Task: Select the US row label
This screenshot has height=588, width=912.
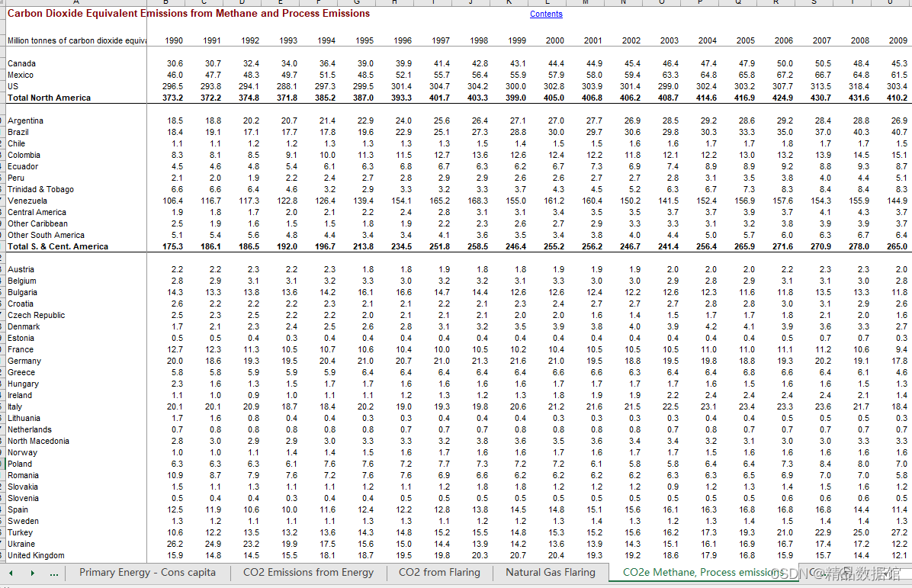Action: 13,86
